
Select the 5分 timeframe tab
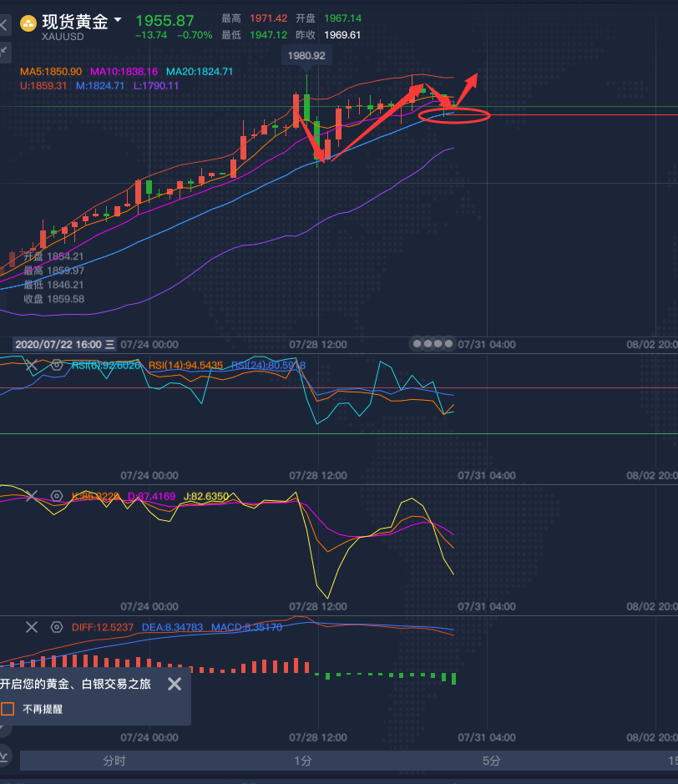point(492,761)
